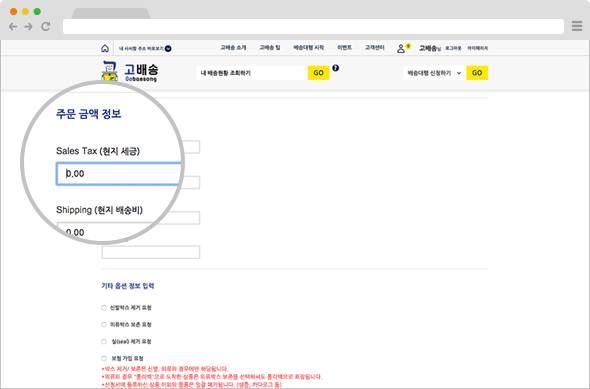Screen dimensions: 590x389
Task: Check the 보험 가입 요청 checkbox
Action: coord(104,359)
